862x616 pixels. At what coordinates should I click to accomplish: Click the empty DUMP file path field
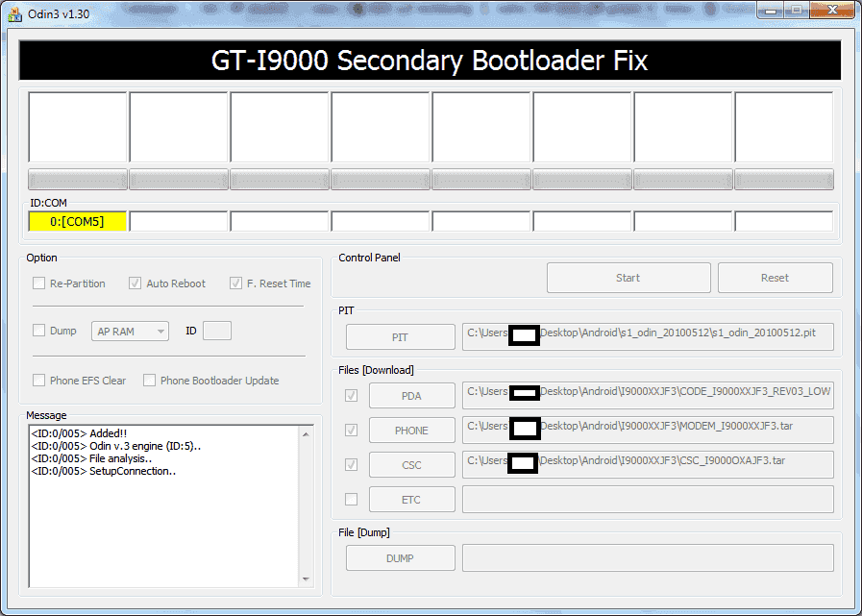click(648, 558)
